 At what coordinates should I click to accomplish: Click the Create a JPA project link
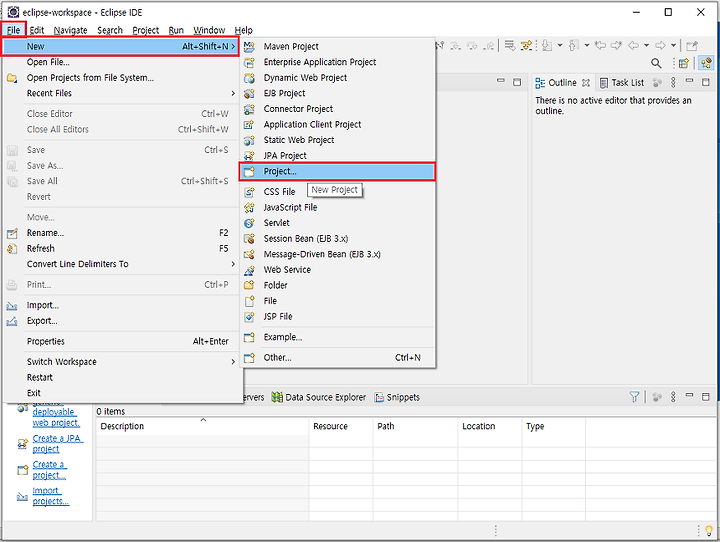tap(58, 444)
